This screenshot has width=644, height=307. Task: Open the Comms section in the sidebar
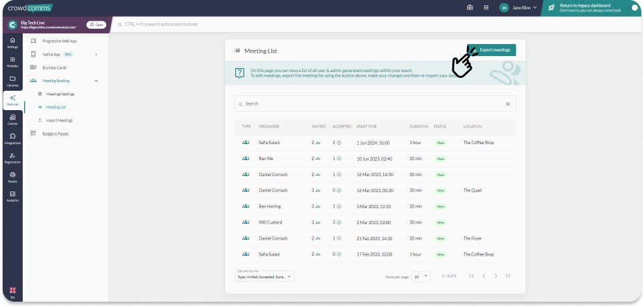[x=12, y=119]
